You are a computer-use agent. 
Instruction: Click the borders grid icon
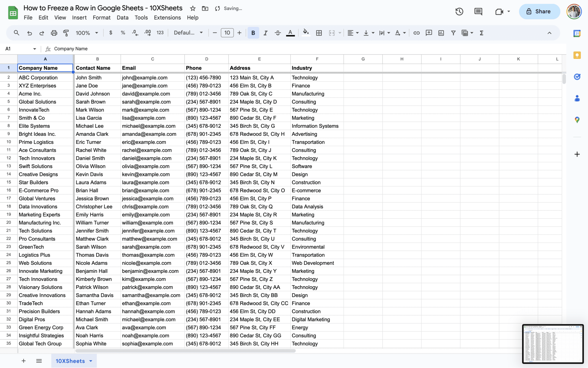click(x=319, y=33)
